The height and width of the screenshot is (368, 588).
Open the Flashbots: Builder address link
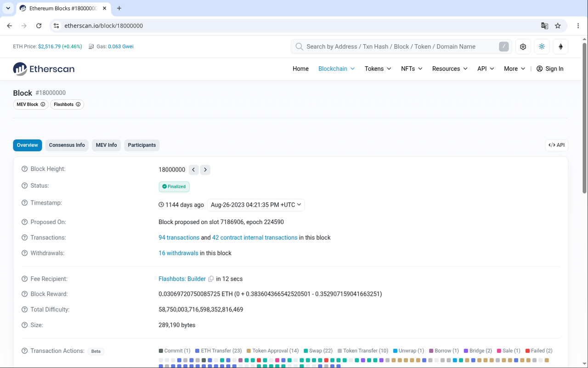(182, 279)
